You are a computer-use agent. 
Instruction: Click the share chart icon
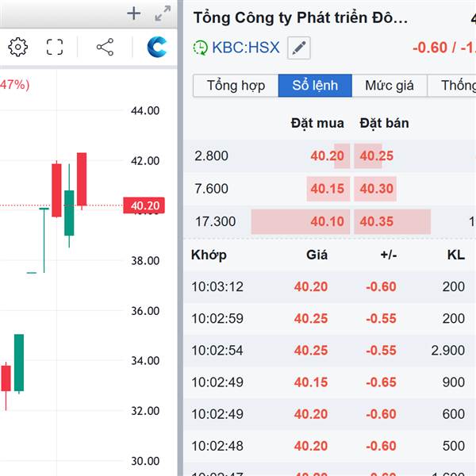[105, 48]
